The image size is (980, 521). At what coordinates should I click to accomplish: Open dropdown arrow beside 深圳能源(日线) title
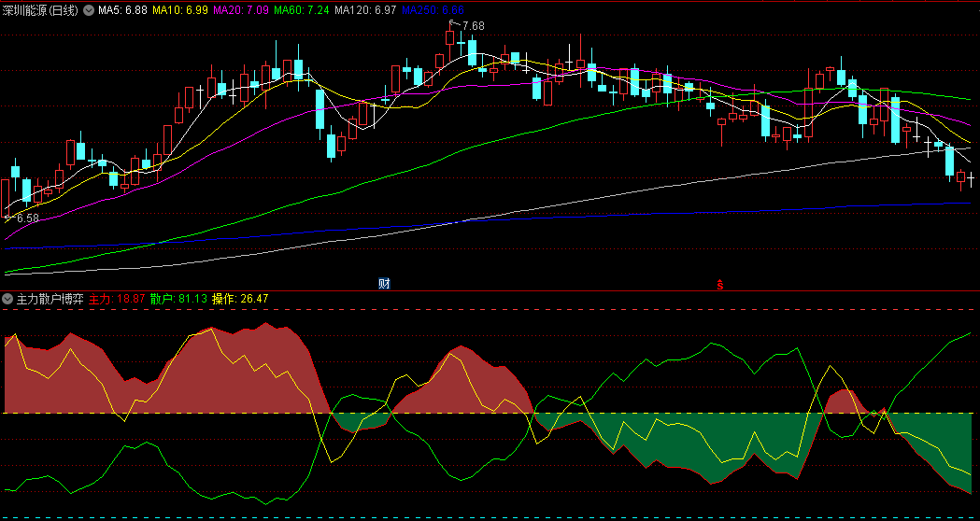89,10
